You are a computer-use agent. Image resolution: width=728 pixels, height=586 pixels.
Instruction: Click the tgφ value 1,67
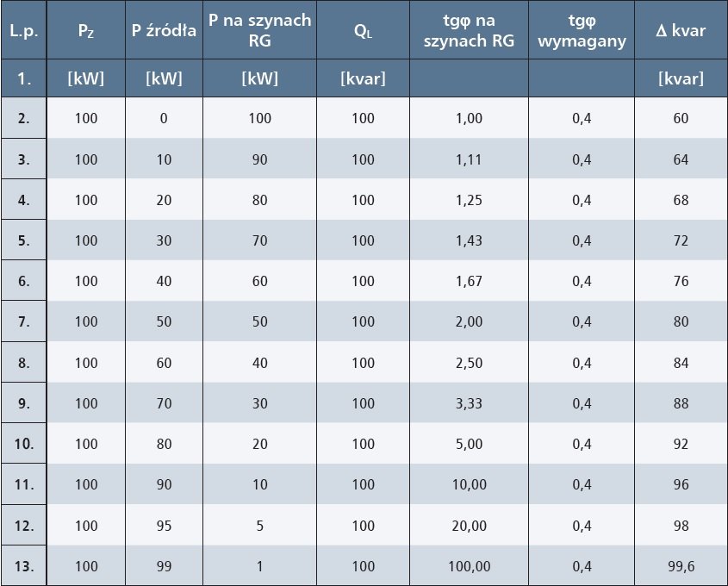pyautogui.click(x=469, y=281)
